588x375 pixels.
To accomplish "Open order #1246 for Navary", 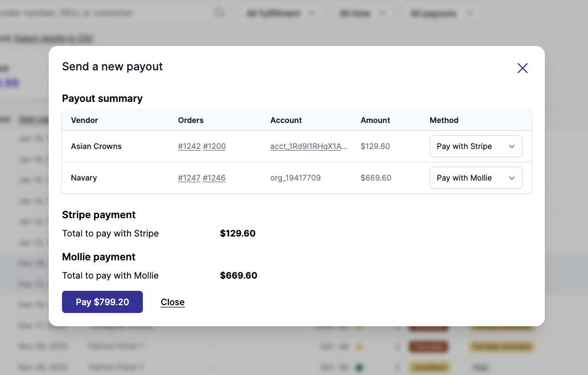I will click(214, 178).
